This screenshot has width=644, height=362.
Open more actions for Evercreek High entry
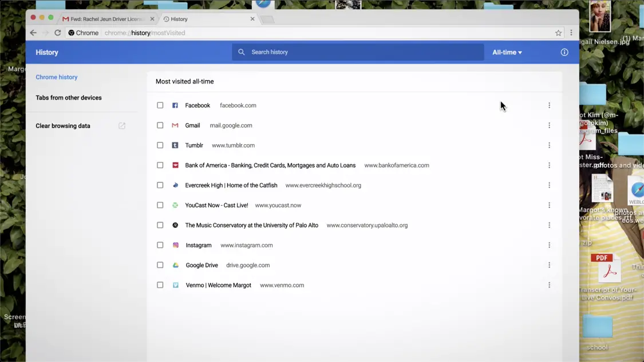tap(549, 185)
